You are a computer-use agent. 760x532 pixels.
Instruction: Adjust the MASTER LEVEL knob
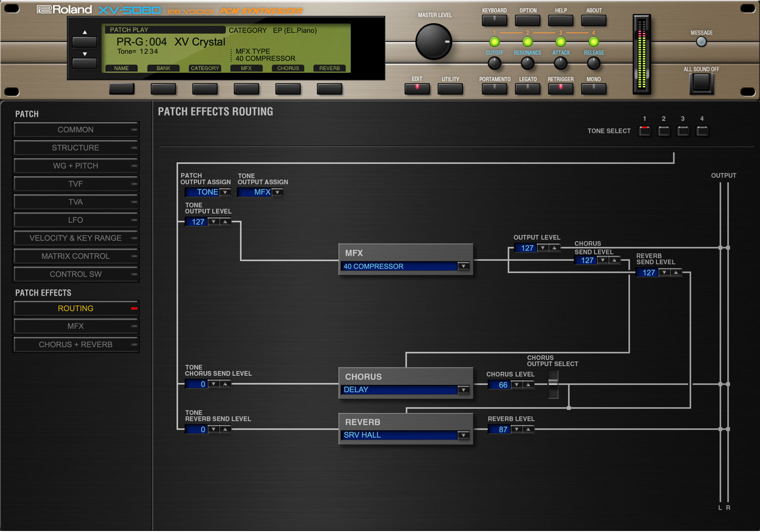coord(434,42)
